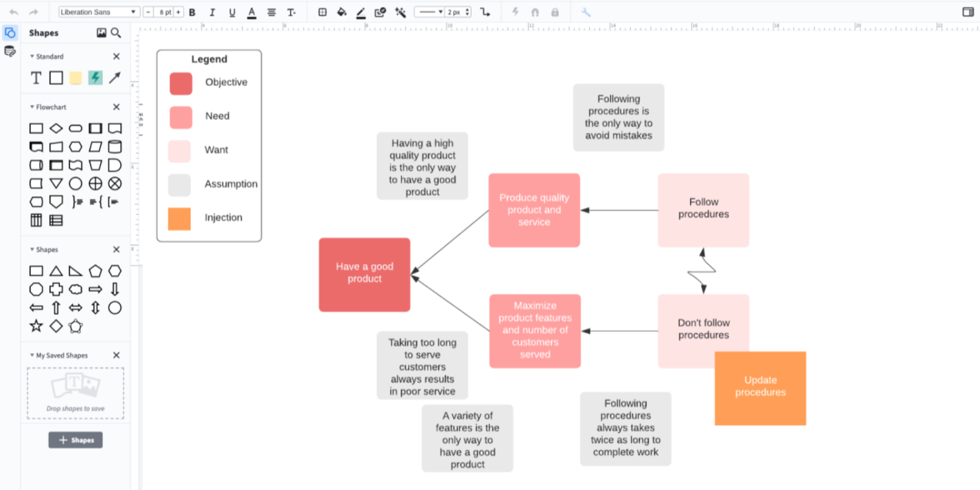Select the green lightning shape
980x490 pixels.
pos(95,77)
